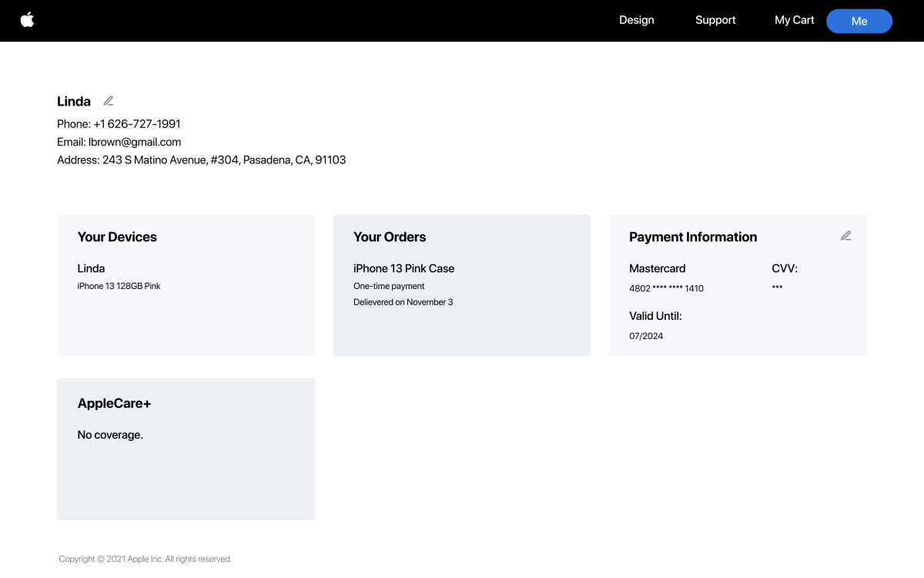Click the CVV: label
Screen dimensions: 924x578
[785, 268]
